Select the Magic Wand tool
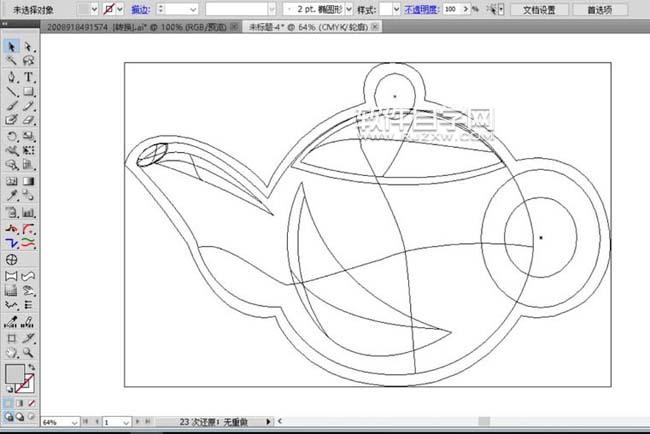Image resolution: width=650 pixels, height=434 pixels. tap(11, 61)
